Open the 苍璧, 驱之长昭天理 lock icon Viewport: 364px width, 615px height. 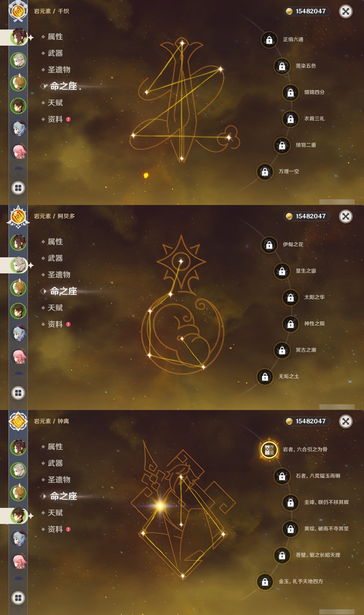(x=282, y=555)
